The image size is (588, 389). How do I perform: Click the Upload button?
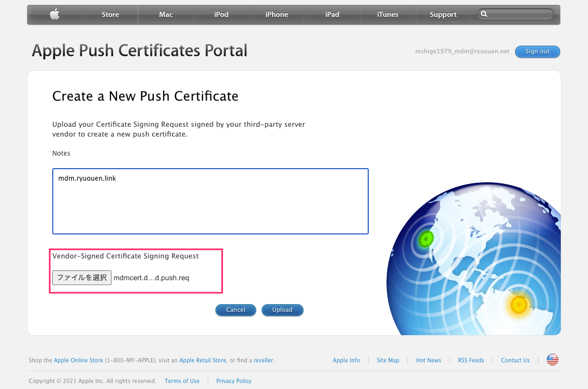tap(282, 310)
